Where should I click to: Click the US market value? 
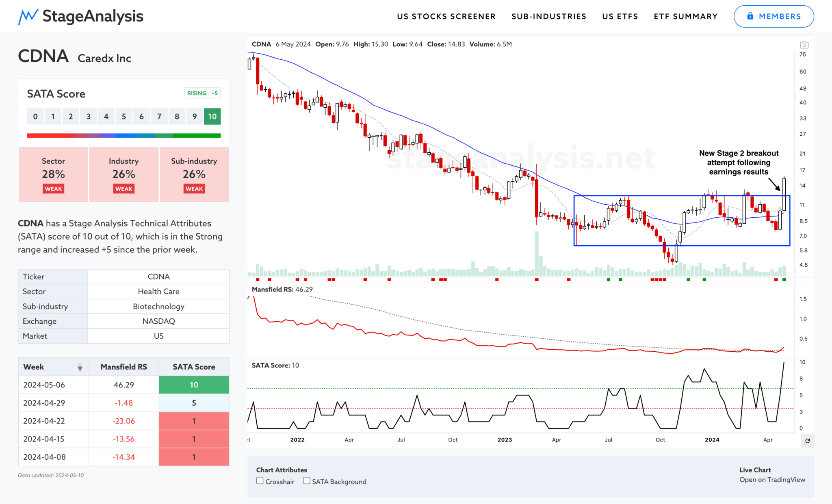tap(158, 336)
